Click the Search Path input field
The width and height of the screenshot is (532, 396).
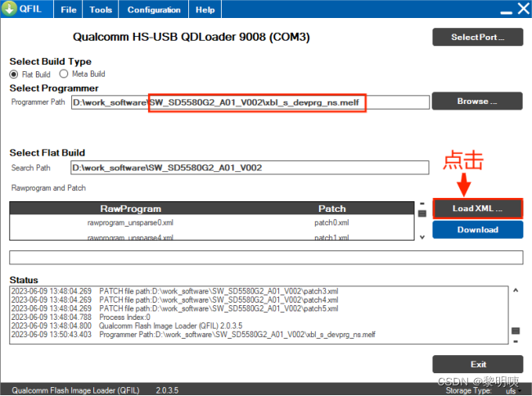pos(250,168)
